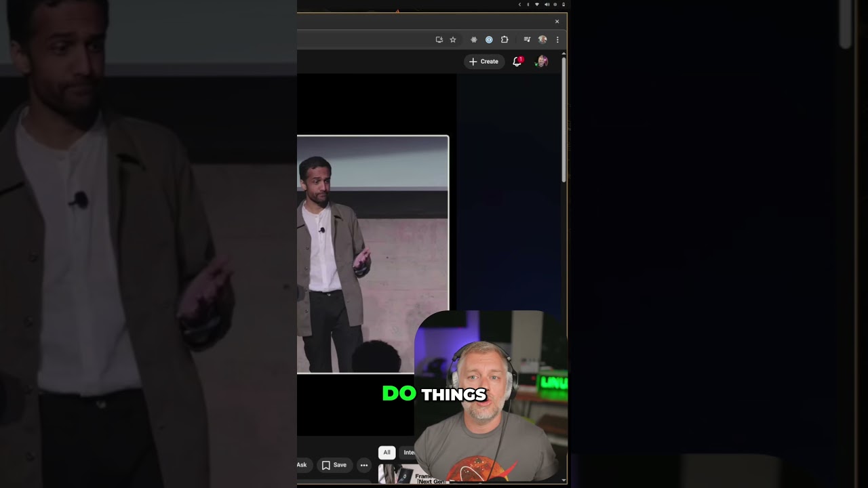This screenshot has height=488, width=868.
Task: Open the browser three-dot menu
Action: (x=557, y=40)
